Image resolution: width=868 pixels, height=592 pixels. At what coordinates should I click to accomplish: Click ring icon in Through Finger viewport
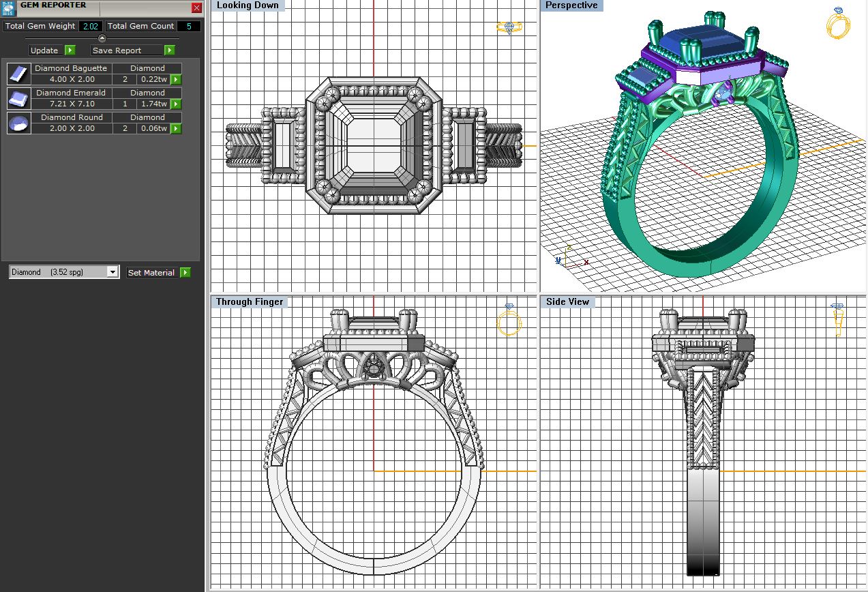click(x=509, y=319)
